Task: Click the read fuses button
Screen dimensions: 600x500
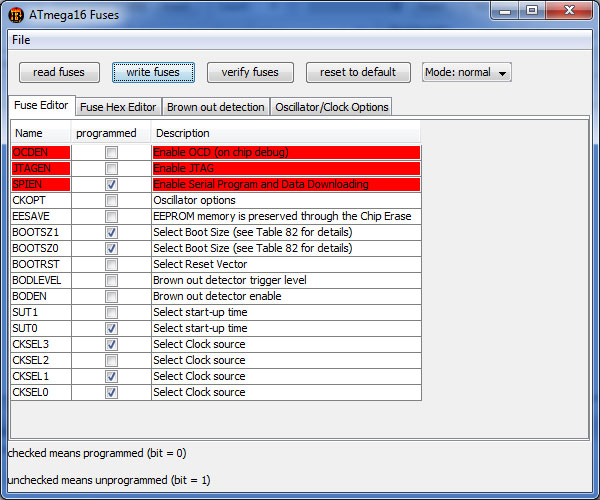Action: [x=59, y=72]
